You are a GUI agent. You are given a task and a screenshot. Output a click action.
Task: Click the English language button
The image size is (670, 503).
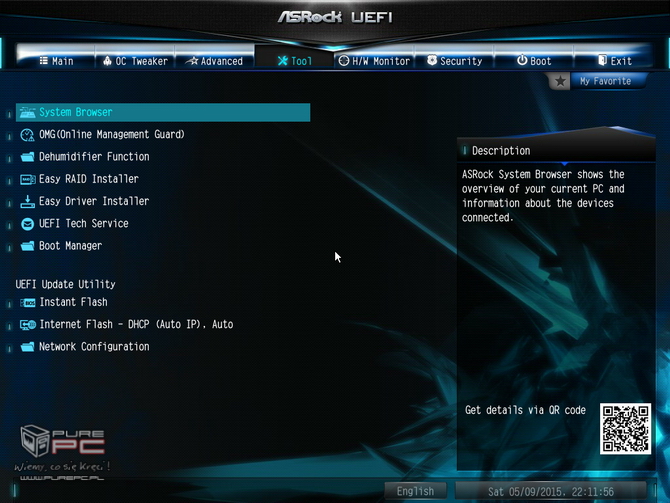point(415,491)
